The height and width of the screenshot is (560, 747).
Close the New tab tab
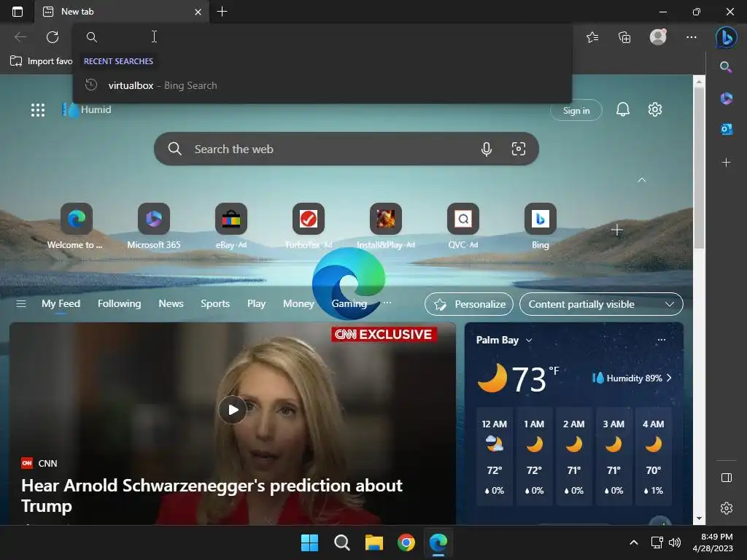coord(198,12)
